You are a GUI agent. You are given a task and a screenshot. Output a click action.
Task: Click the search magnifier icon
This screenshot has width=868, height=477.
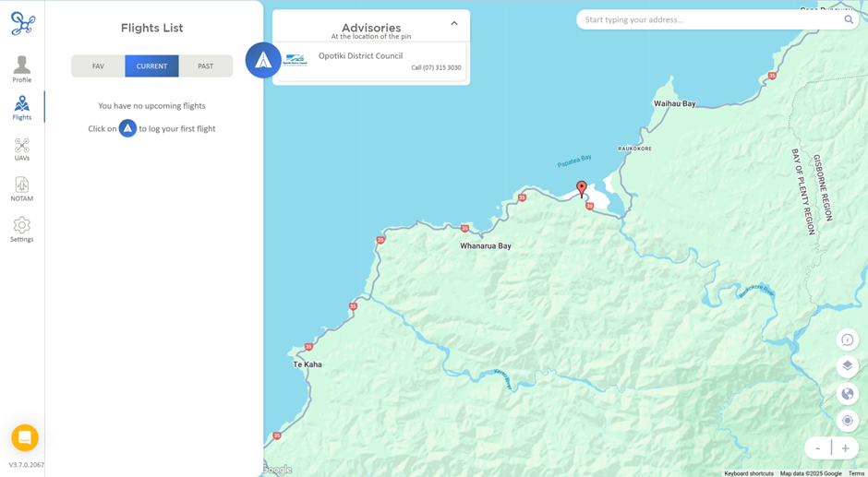pos(849,19)
